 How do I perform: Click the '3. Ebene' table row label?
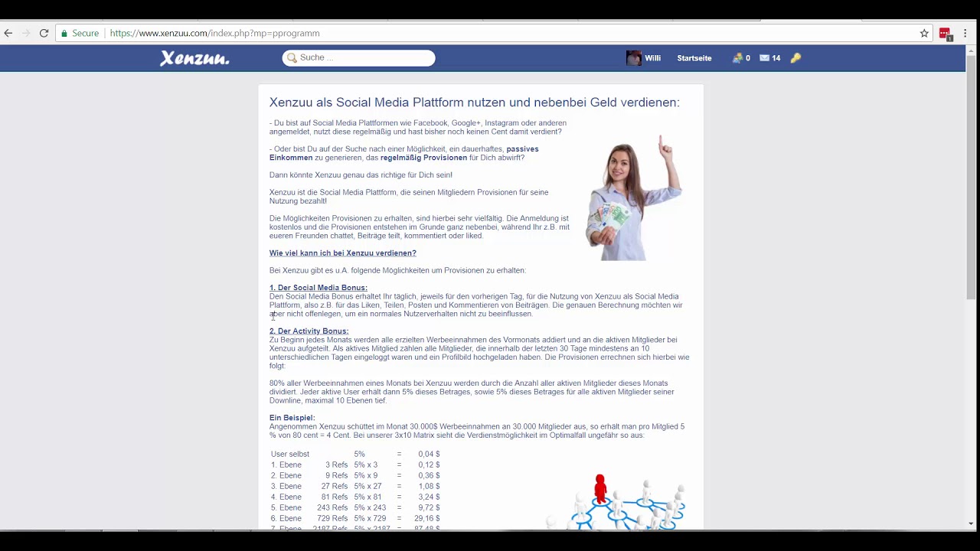[286, 486]
